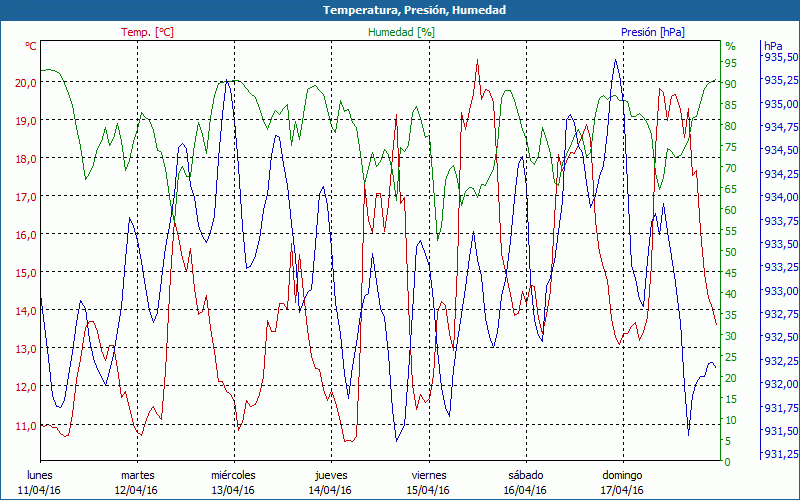Click the 13/04/16 date label
Image resolution: width=800 pixels, height=500 pixels.
point(234,490)
